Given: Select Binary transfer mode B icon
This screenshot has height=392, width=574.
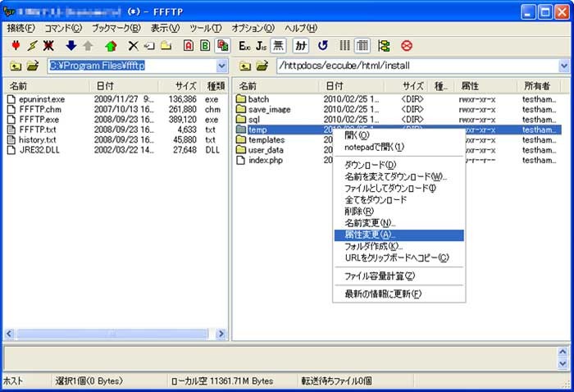Looking at the screenshot, I should 205,46.
